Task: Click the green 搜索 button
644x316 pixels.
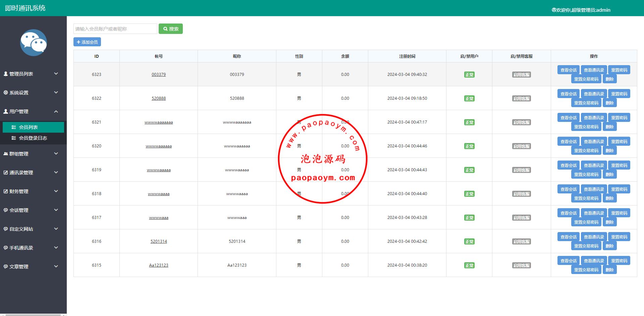Action: click(171, 29)
